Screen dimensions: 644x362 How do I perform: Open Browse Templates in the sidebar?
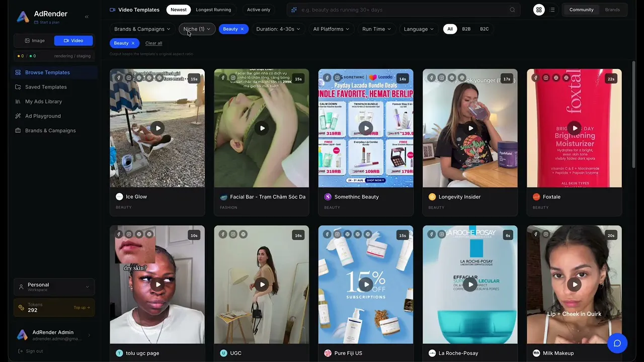(x=54, y=72)
